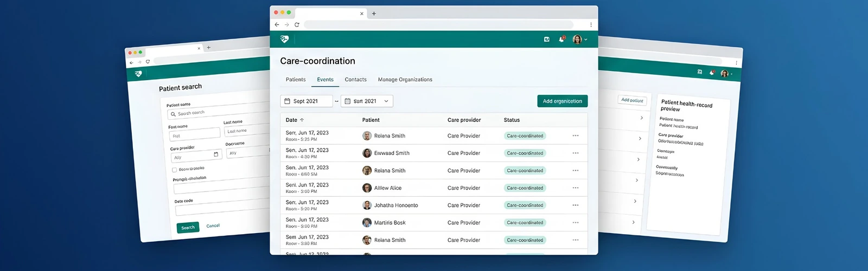Open the care provider Any selector in Patient search
Screen dimensions: 868x271
point(196,156)
